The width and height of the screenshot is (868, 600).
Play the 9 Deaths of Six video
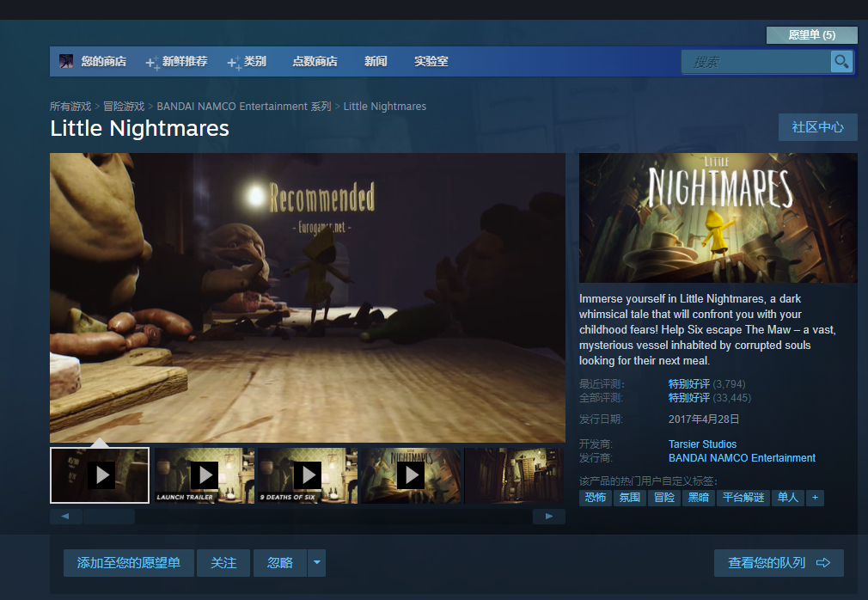(x=308, y=475)
